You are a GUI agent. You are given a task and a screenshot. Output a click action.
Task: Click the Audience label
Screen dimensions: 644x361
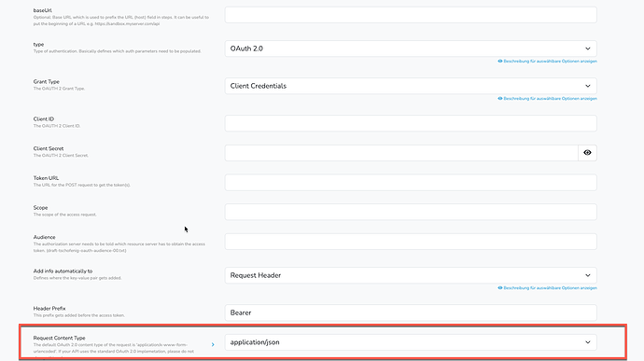45,237
